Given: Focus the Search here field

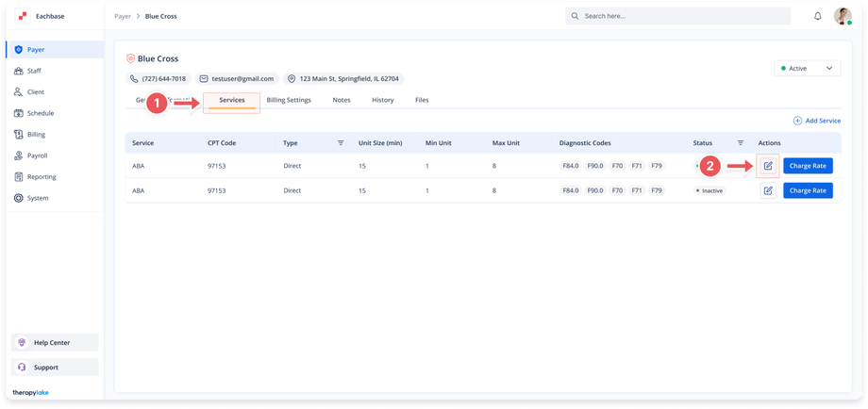Looking at the screenshot, I should [678, 16].
